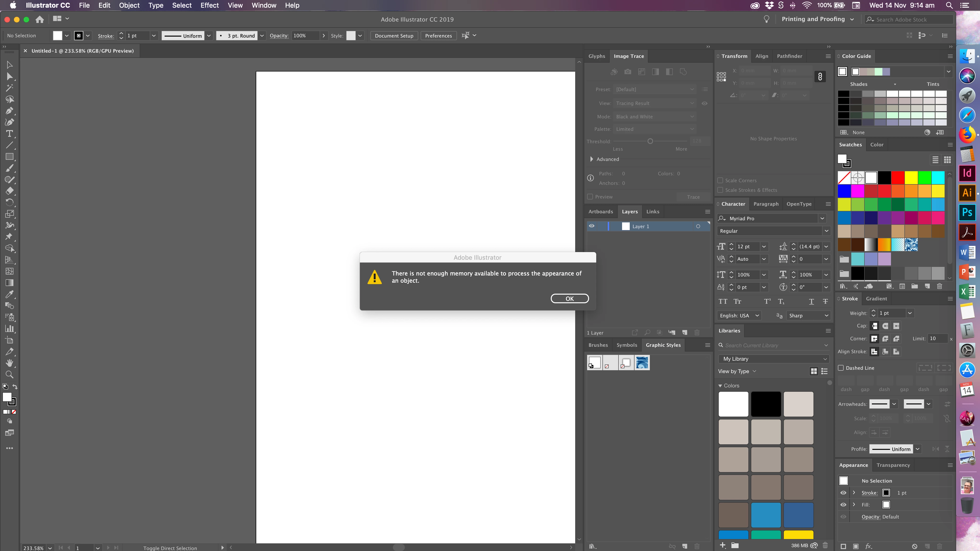
Task: Select the Hand tool
Action: [x=10, y=363]
